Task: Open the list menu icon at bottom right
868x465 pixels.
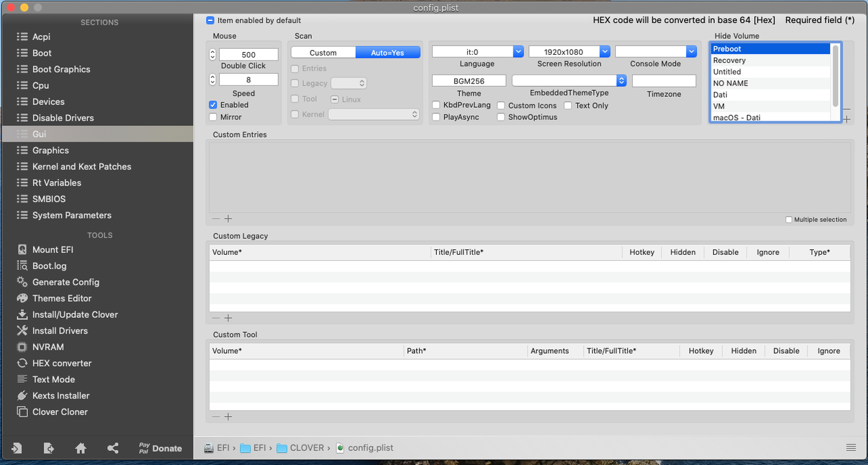Action: click(x=851, y=447)
